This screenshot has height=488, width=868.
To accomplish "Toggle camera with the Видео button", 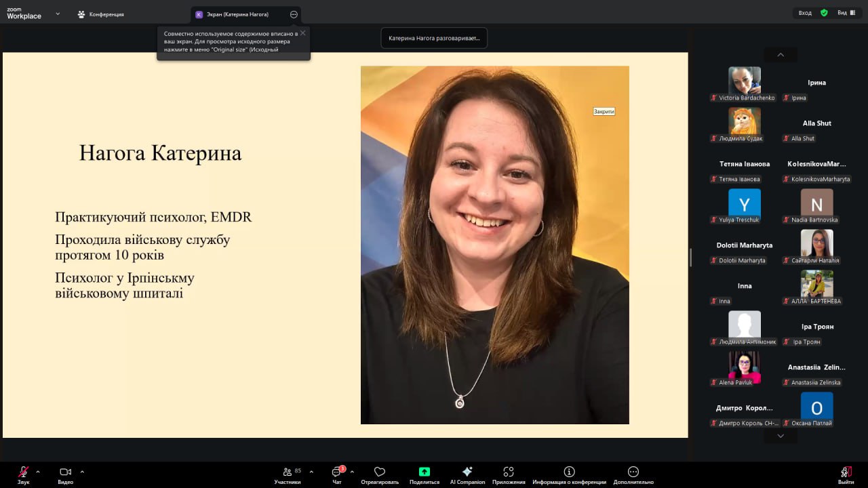I will [x=65, y=472].
